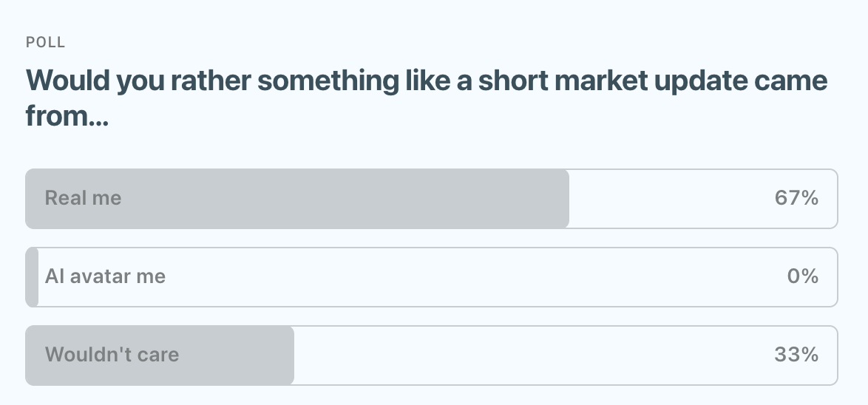Click the small "POLL" label
Image resolution: width=868 pixels, height=405 pixels.
click(46, 42)
